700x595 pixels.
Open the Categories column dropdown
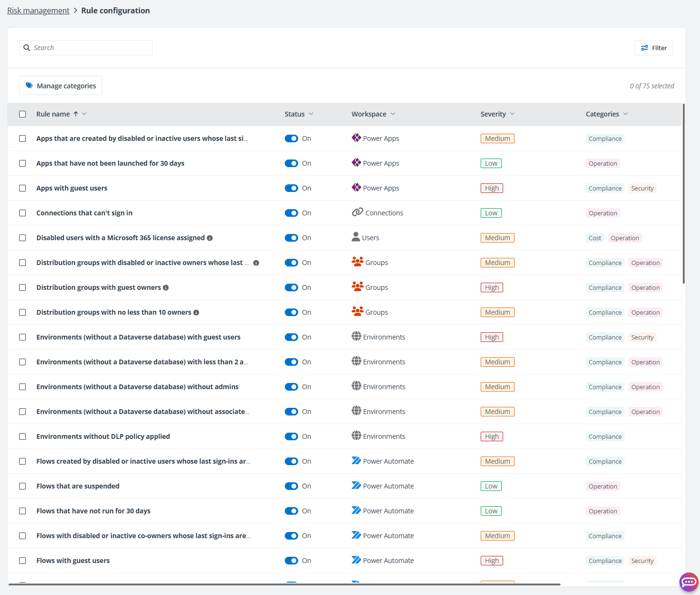pos(626,114)
